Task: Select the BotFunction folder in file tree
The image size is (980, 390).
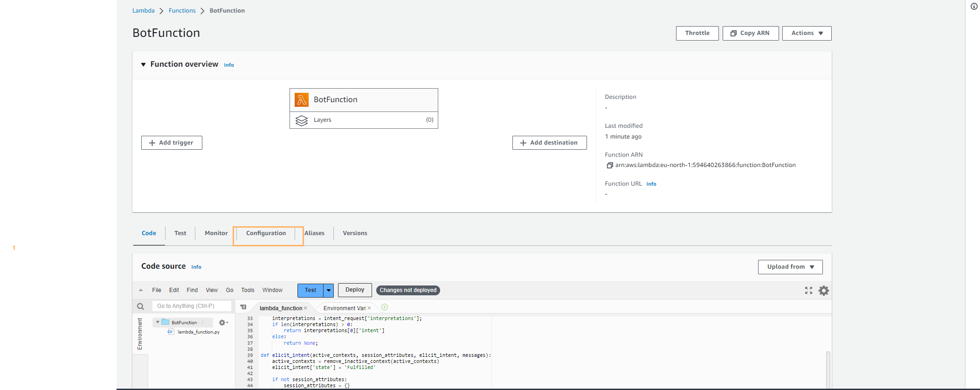Action: coord(184,323)
